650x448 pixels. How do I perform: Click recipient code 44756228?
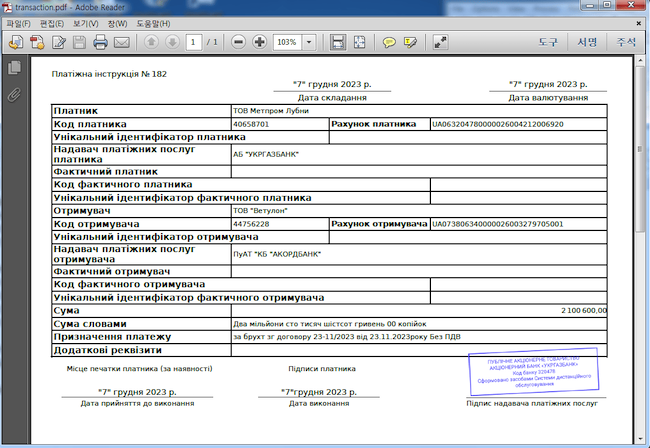(251, 224)
